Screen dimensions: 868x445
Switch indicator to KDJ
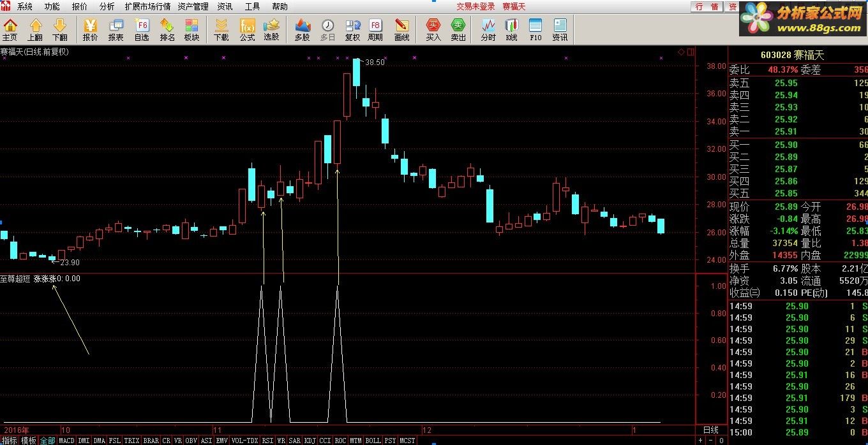click(x=310, y=441)
